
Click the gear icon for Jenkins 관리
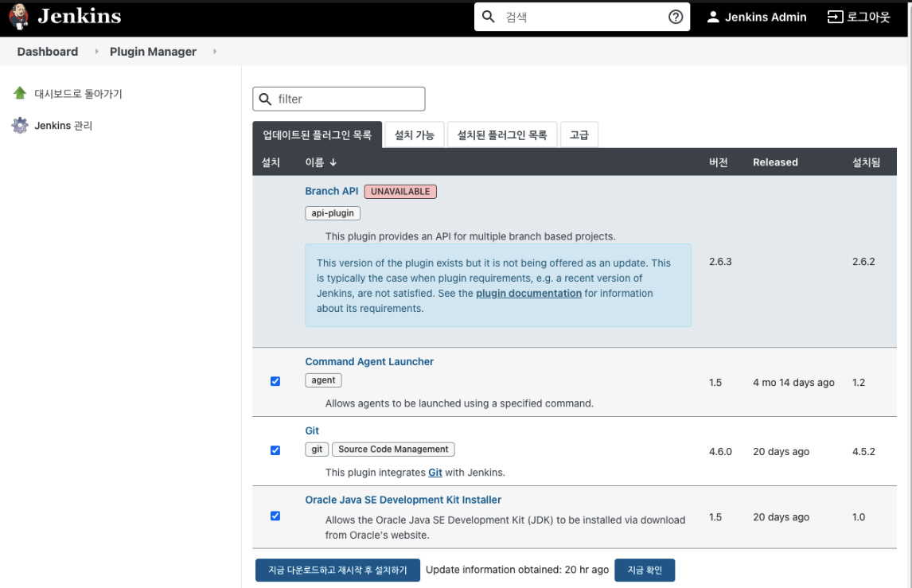[20, 125]
